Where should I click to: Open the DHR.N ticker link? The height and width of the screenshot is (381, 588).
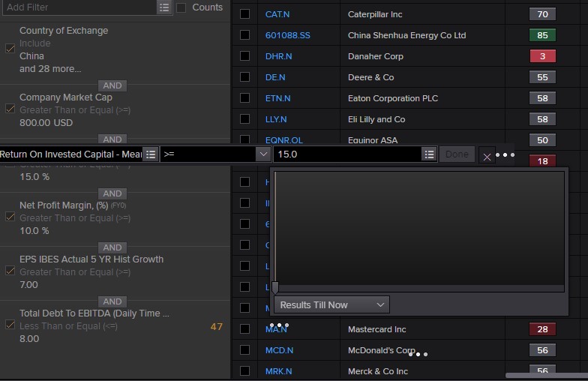pos(279,56)
